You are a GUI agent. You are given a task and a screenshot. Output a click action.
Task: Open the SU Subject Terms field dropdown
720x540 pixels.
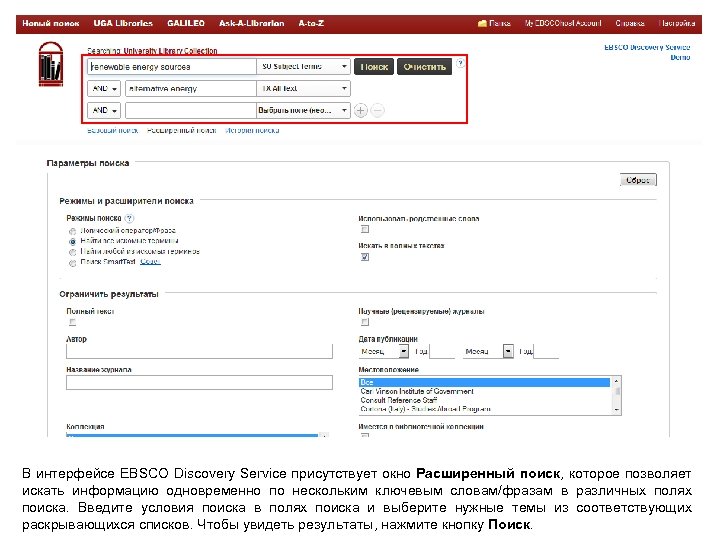coord(303,67)
